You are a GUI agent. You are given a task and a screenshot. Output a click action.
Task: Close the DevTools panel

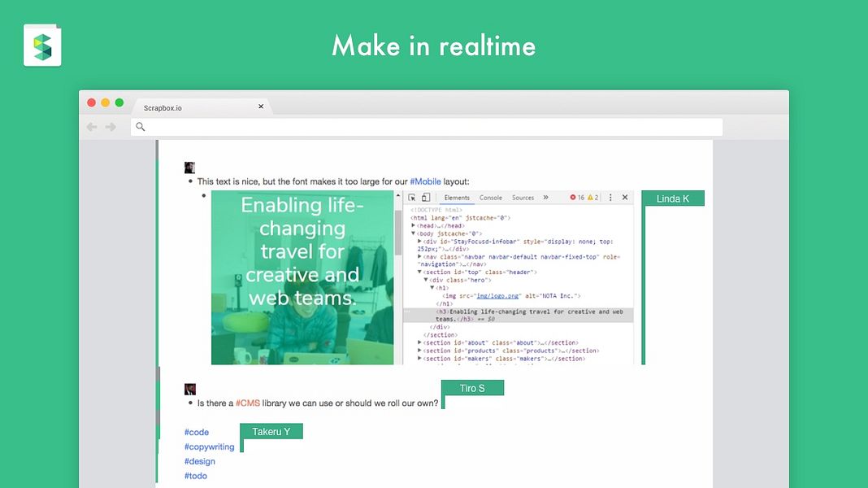[x=625, y=197]
